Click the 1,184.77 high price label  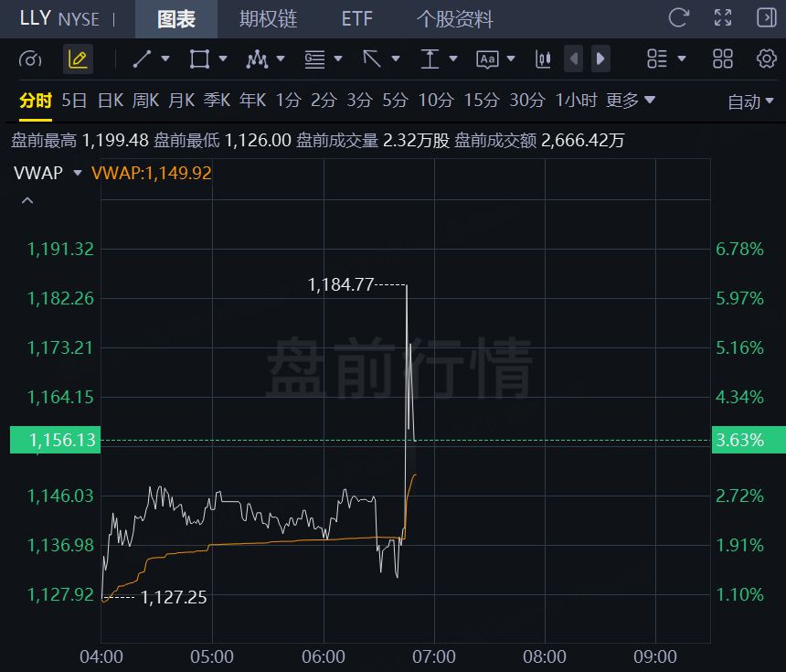pyautogui.click(x=341, y=285)
